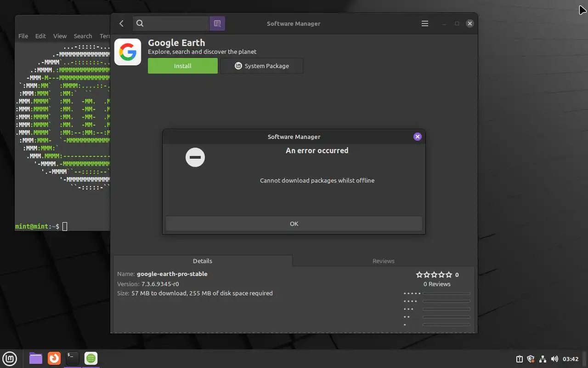Click the five-star rating progress bar

(447, 293)
